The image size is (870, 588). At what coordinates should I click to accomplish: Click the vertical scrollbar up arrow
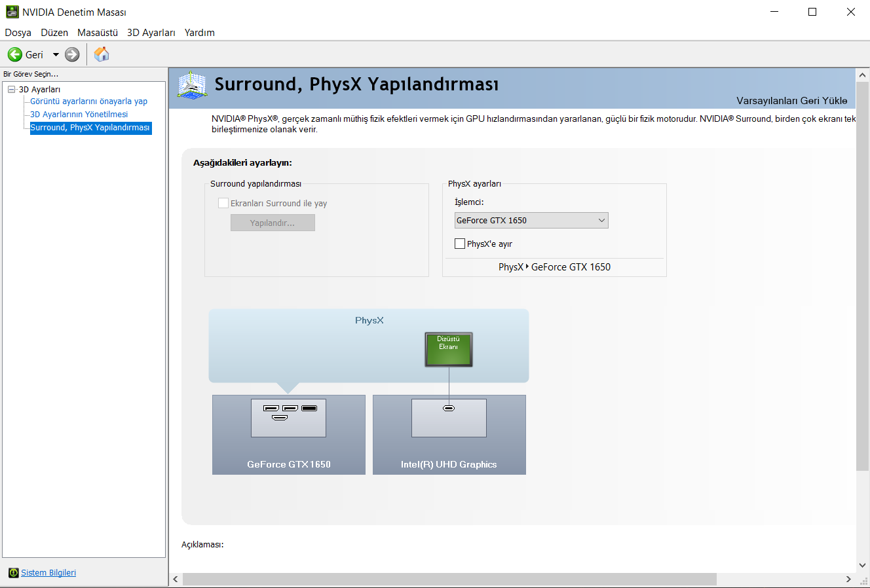[863, 75]
